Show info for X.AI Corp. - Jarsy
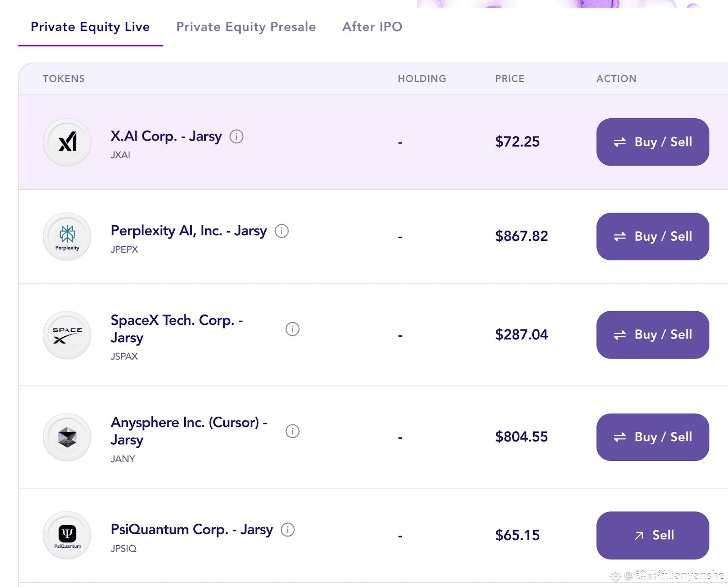This screenshot has width=728, height=587. (x=236, y=137)
